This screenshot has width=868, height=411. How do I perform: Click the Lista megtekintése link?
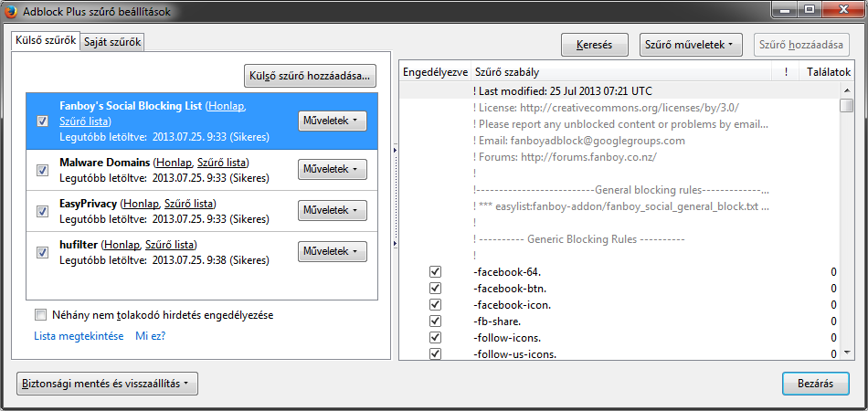[79, 336]
